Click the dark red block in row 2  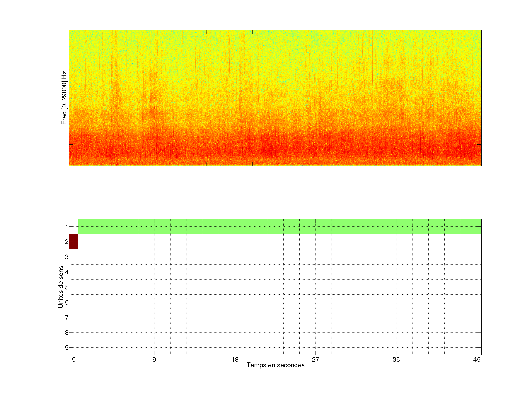(74, 241)
